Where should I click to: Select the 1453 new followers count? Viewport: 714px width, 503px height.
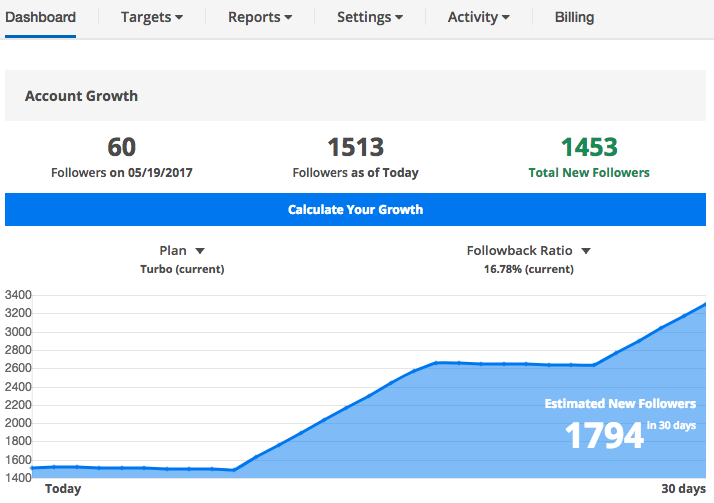589,148
